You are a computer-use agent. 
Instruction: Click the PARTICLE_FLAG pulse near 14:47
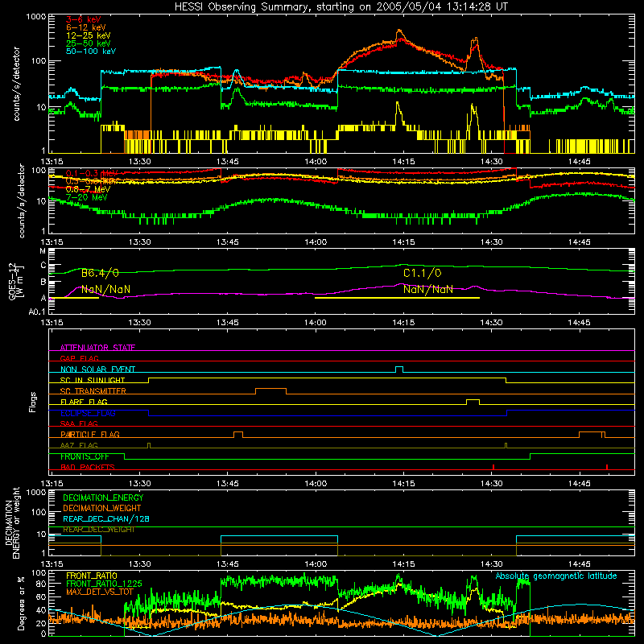[592, 435]
